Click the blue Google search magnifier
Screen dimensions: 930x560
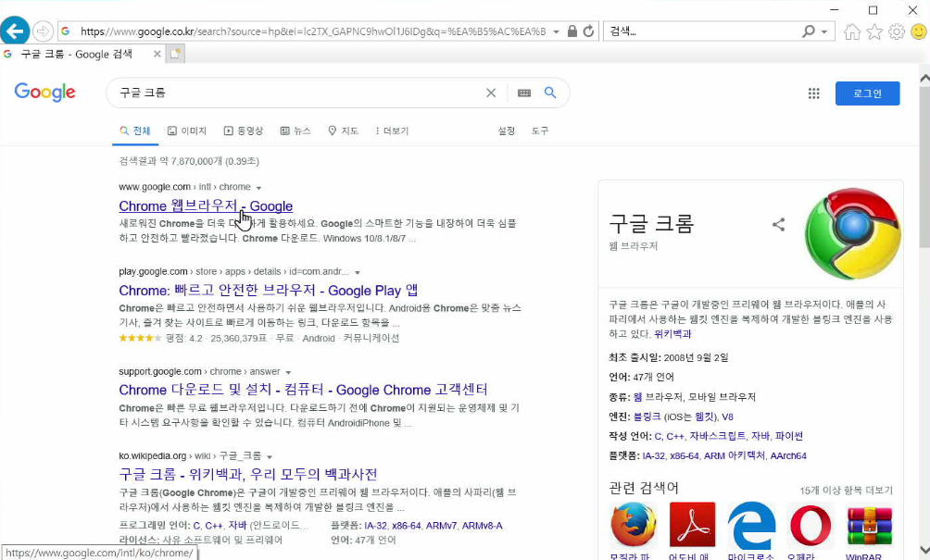tap(550, 93)
